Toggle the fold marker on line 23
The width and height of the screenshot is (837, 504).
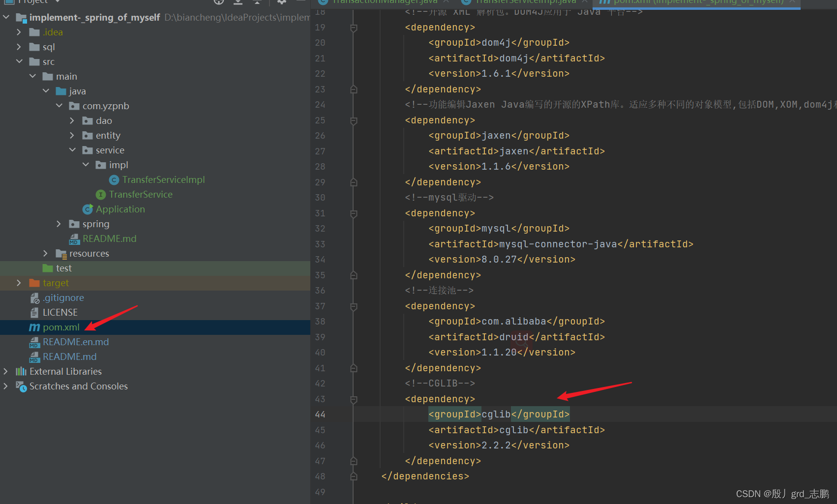tap(354, 89)
